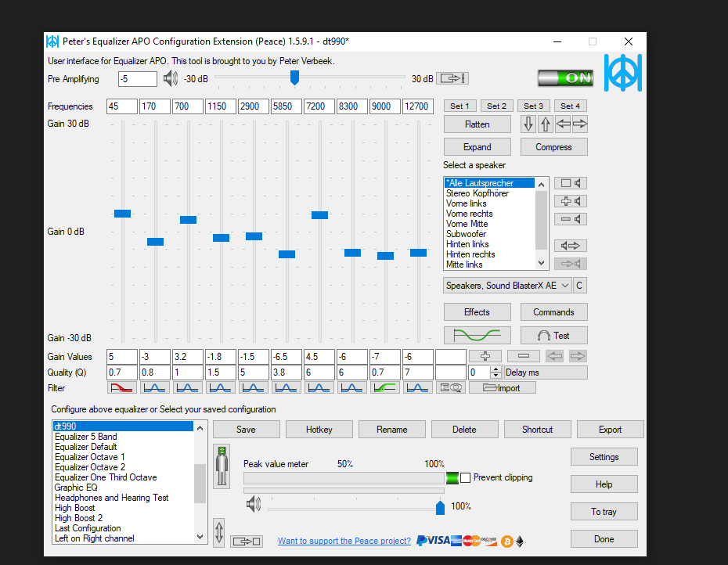The width and height of the screenshot is (728, 565).
Task: Shift gains down with the down arrow
Action: (x=528, y=124)
